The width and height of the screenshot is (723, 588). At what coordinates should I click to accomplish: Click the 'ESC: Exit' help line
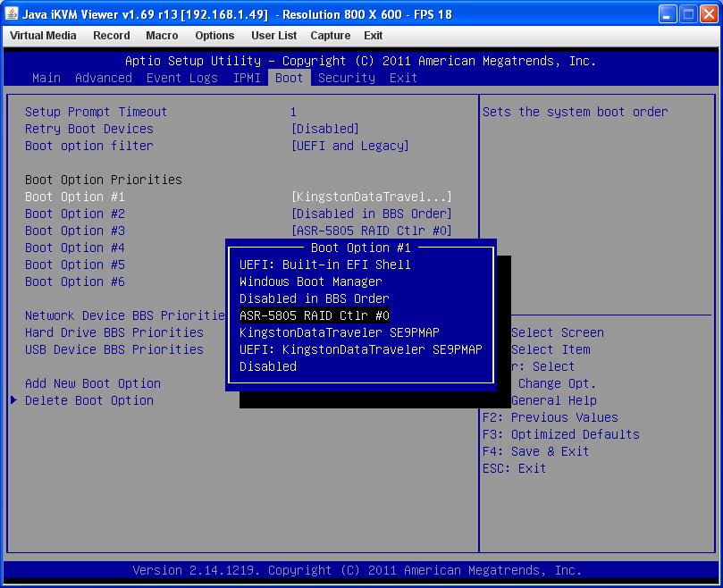(514, 468)
